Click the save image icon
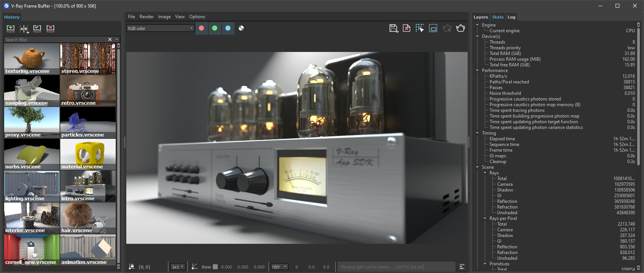 tap(394, 28)
